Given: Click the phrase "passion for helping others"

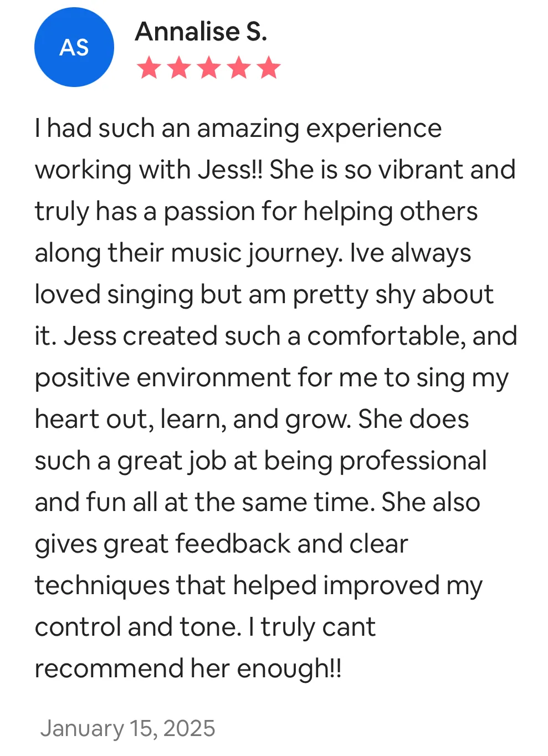Looking at the screenshot, I should click(x=320, y=212).
